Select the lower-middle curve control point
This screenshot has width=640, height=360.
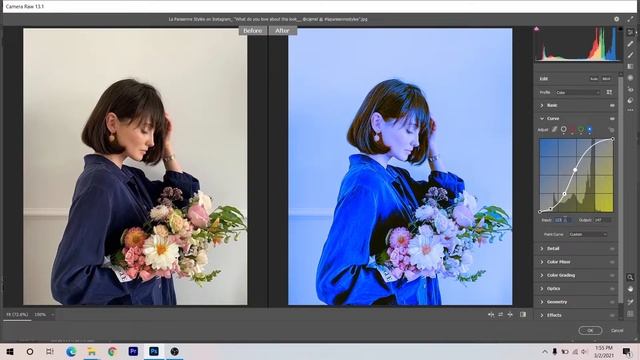564,194
